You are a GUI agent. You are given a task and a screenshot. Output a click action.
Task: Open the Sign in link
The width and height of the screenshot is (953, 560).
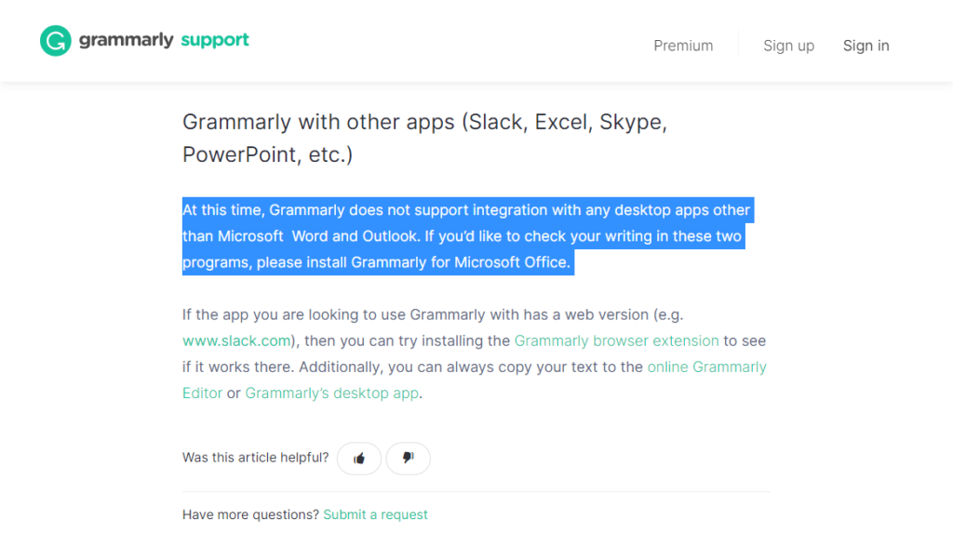(x=866, y=46)
